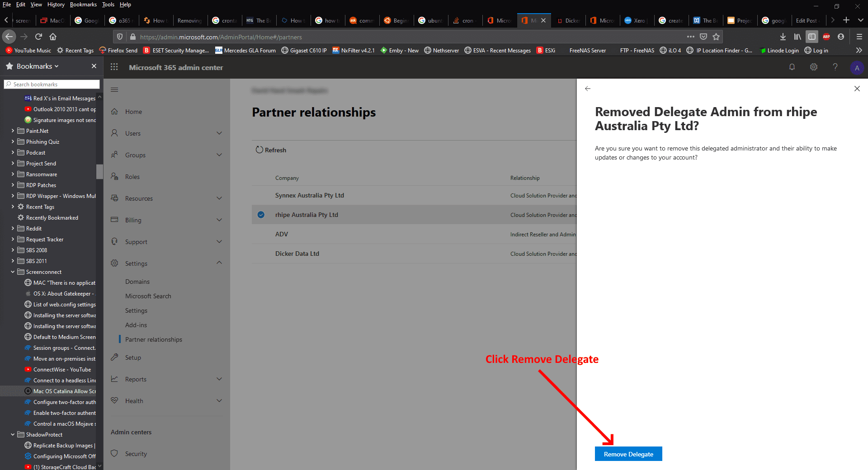Viewport: 868px width, 470px height.
Task: Open Setup in the navigation
Action: point(133,357)
